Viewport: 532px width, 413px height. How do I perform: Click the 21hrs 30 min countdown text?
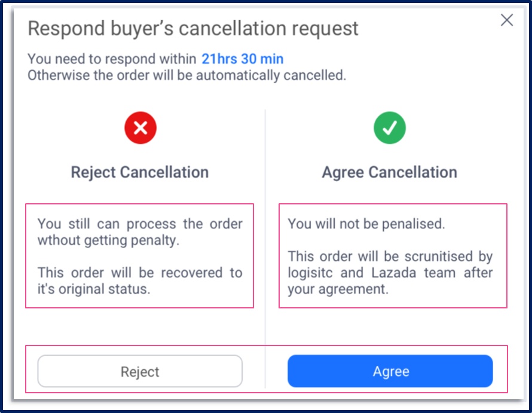tap(242, 59)
